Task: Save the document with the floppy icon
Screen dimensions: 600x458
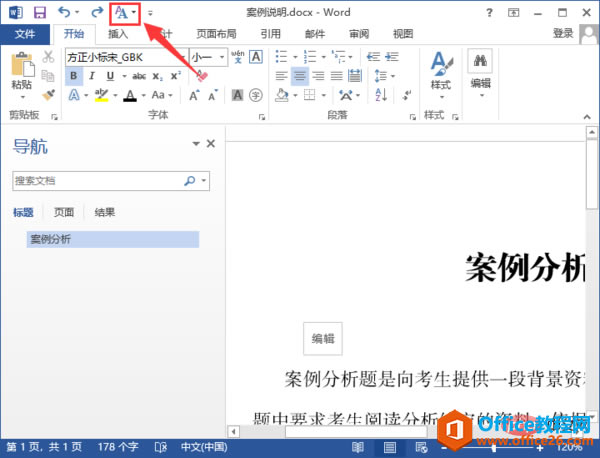Action: pyautogui.click(x=40, y=13)
